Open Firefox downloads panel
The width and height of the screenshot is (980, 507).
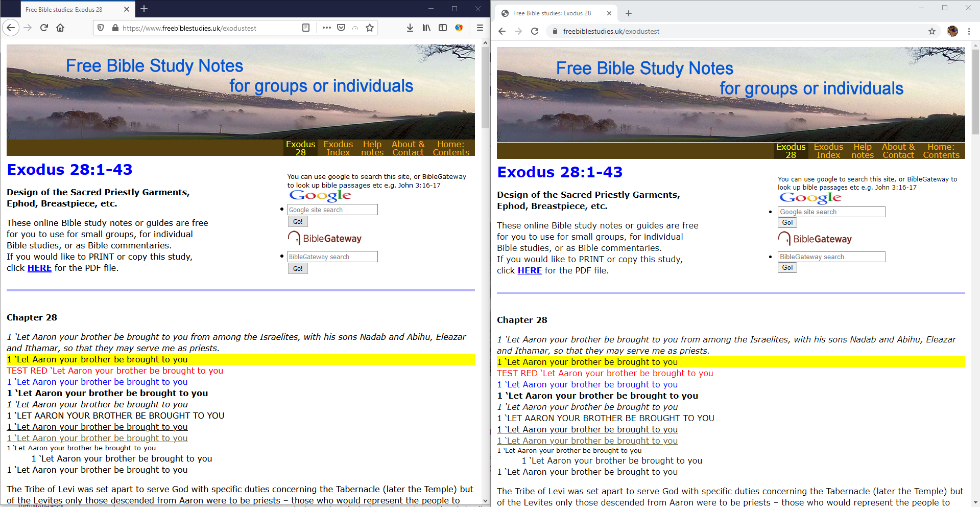(x=410, y=28)
